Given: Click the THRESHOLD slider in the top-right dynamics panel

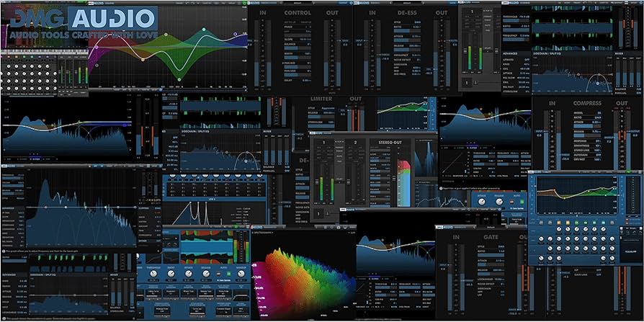Looking at the screenshot, I should 516,21.
